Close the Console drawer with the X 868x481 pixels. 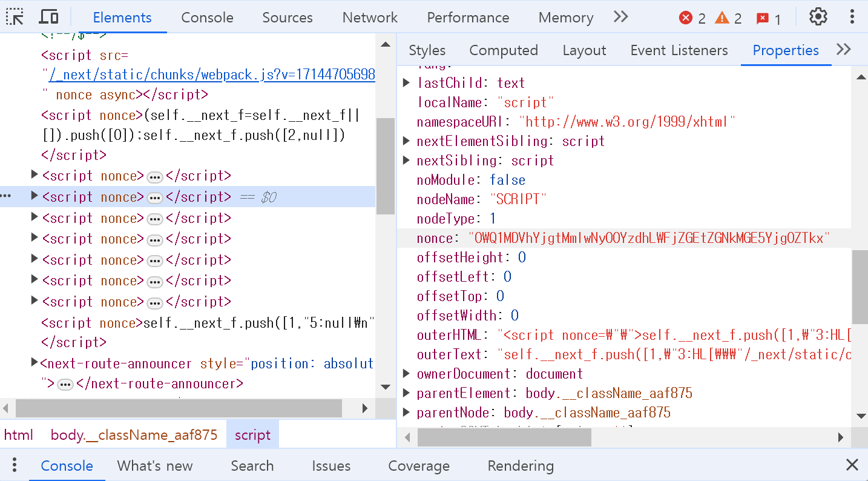click(x=852, y=465)
